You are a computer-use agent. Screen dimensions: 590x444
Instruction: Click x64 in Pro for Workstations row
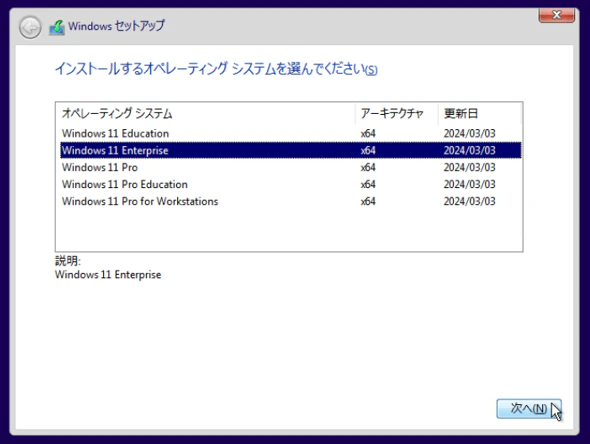tap(368, 201)
